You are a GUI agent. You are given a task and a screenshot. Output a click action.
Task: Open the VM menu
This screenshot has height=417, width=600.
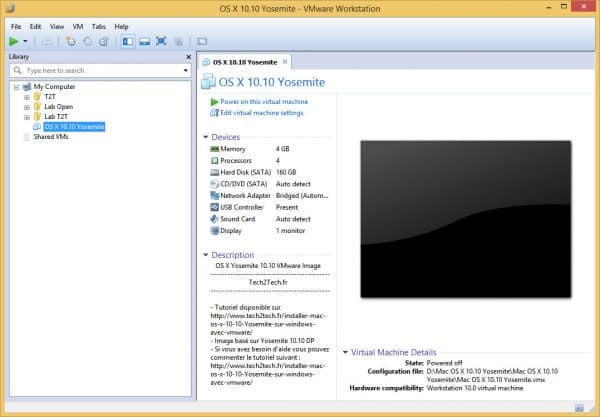(x=78, y=27)
